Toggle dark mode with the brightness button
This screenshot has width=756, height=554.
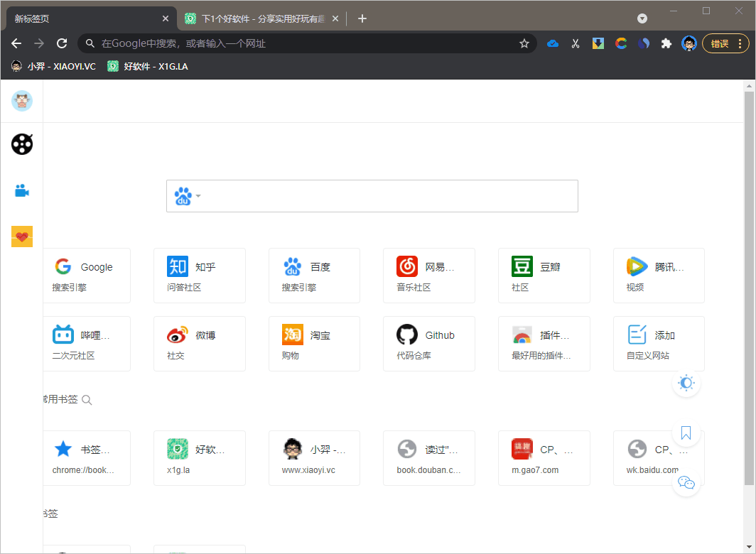686,384
